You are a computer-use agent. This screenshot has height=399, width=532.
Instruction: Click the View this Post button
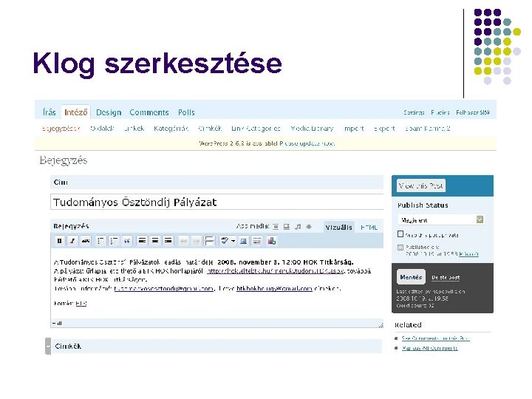[x=420, y=185]
